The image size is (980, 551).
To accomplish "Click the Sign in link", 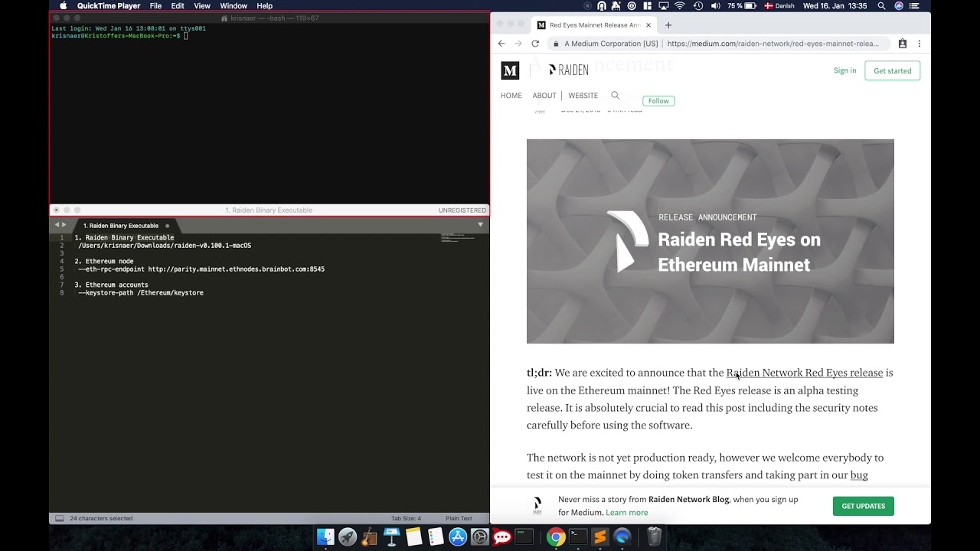I will [845, 70].
